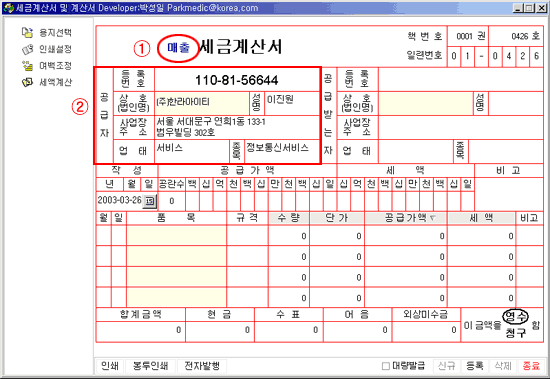Click book number 0001 권 field

[x=468, y=36]
